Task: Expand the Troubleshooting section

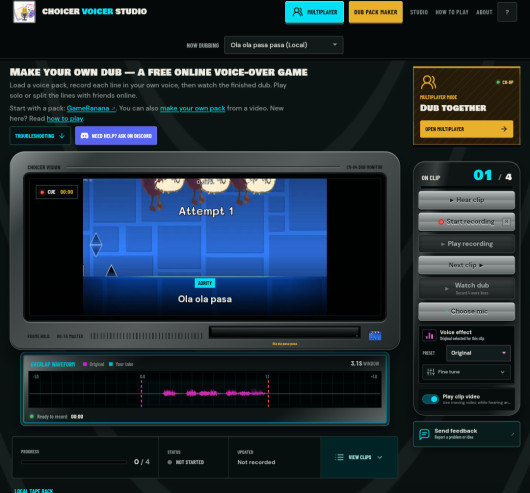Action: [x=40, y=136]
